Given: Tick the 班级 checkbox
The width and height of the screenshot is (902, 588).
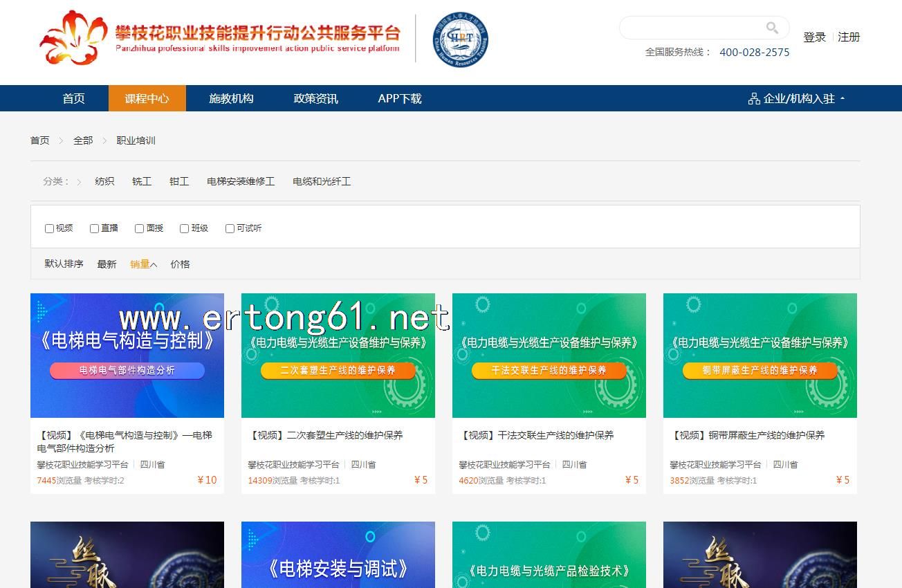Looking at the screenshot, I should (x=184, y=228).
